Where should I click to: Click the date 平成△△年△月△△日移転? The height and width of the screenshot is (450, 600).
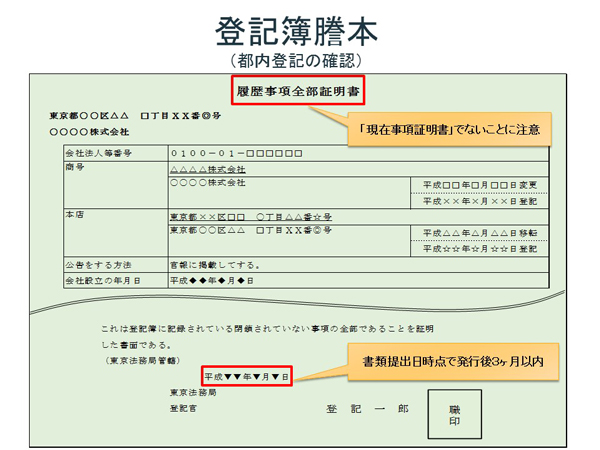point(480,233)
